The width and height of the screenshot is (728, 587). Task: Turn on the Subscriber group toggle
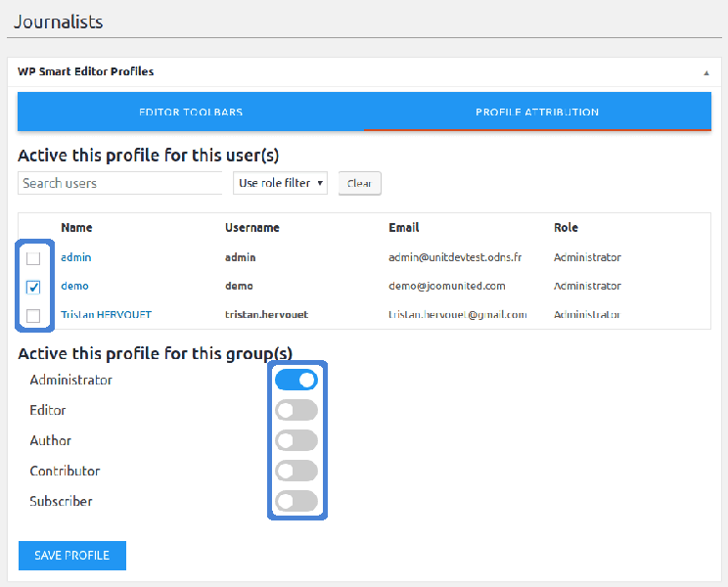(x=296, y=501)
